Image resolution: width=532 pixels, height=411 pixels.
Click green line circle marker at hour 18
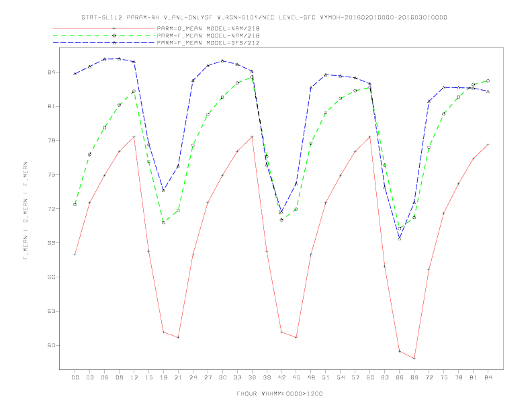click(x=163, y=222)
